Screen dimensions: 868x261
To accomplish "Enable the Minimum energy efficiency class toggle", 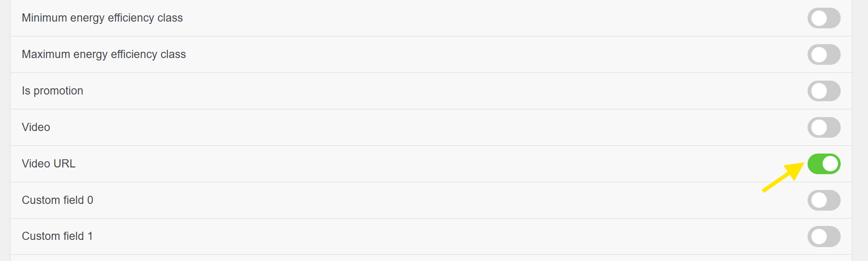I will click(823, 18).
